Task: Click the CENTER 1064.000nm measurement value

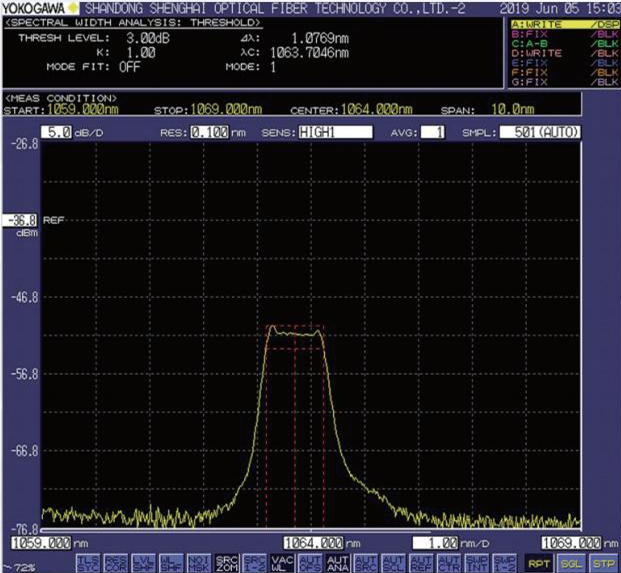Action: tap(377, 110)
